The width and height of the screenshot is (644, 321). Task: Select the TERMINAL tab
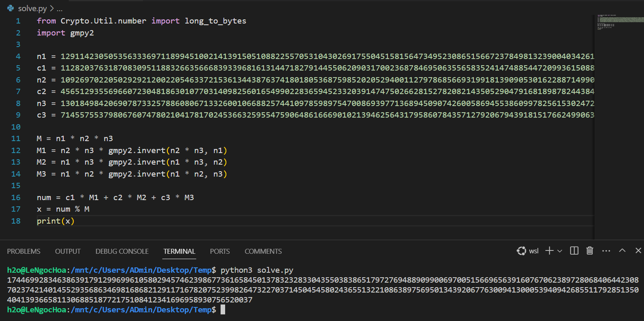[179, 251]
